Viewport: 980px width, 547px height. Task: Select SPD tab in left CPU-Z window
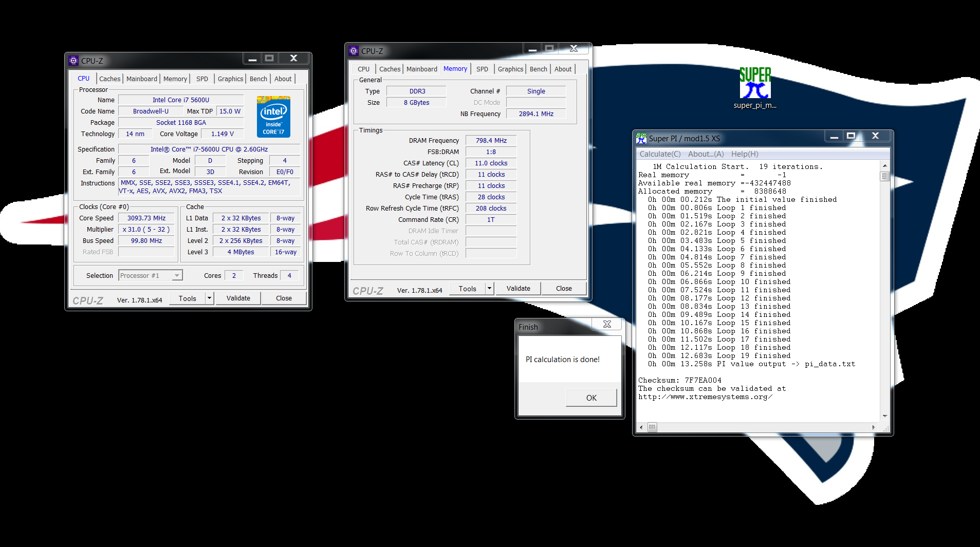[x=202, y=79]
